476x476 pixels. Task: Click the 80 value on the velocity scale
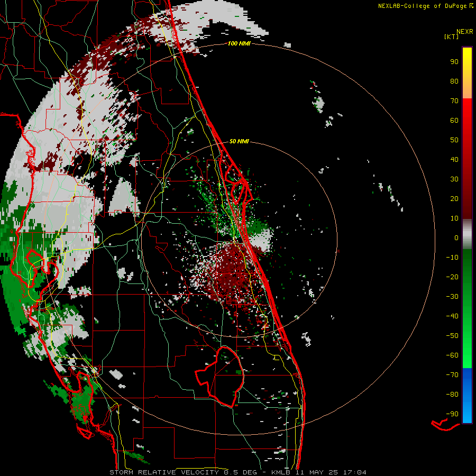point(454,81)
